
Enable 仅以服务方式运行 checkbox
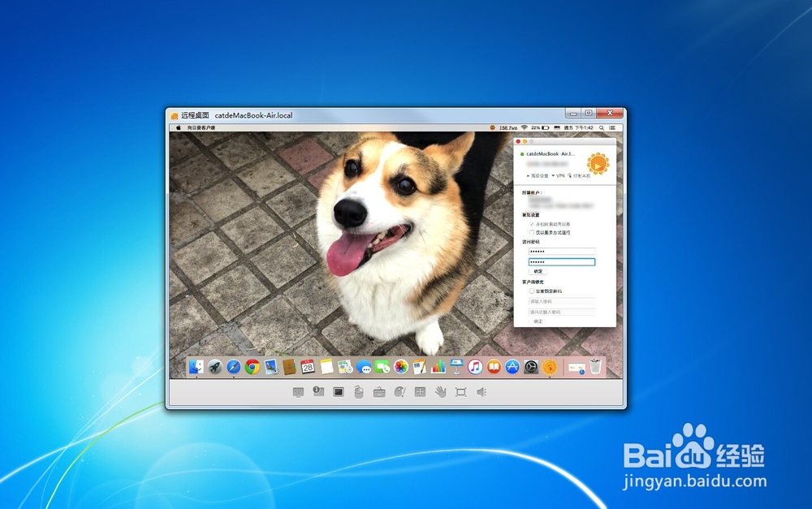(532, 232)
